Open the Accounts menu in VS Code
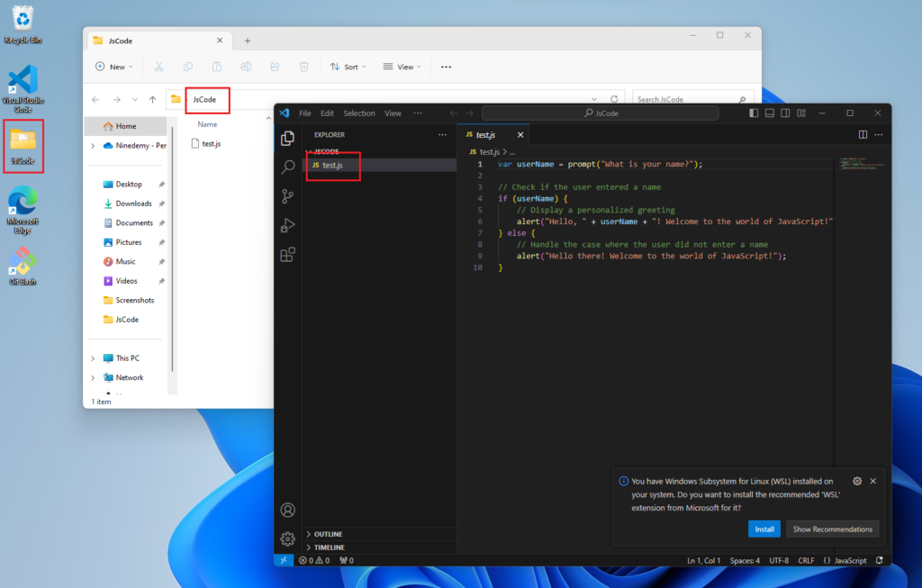Viewport: 922px width, 588px height. pos(287,510)
